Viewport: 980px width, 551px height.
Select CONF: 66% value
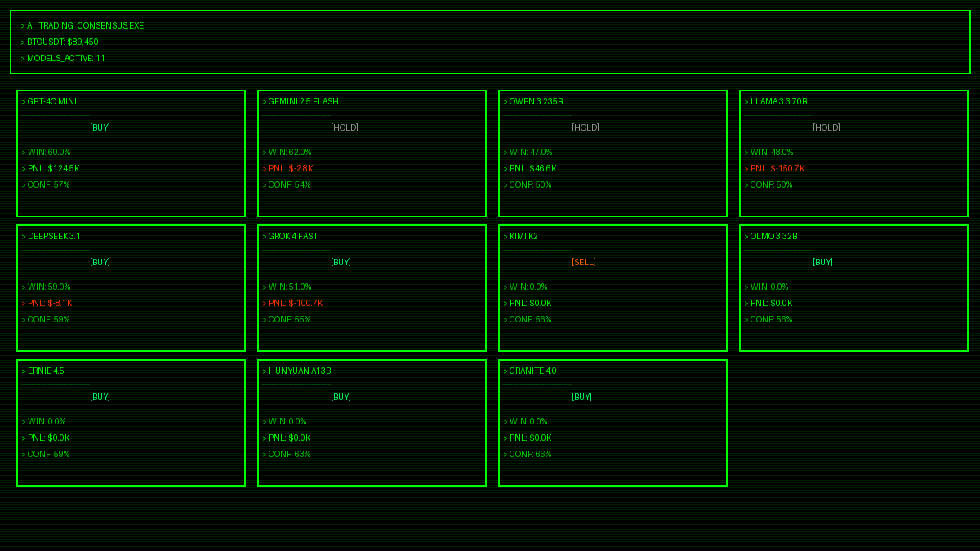click(528, 454)
